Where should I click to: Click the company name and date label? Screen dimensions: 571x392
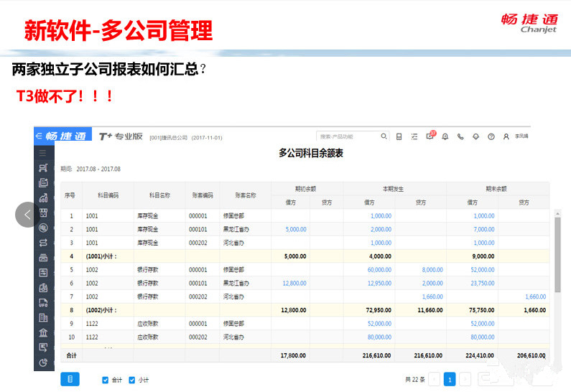(x=186, y=138)
